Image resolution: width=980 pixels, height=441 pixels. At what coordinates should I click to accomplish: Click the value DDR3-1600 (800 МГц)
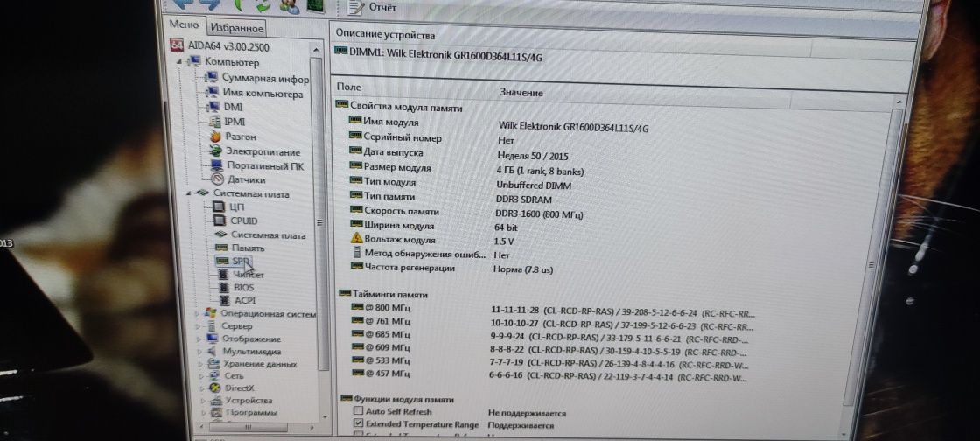point(539,214)
